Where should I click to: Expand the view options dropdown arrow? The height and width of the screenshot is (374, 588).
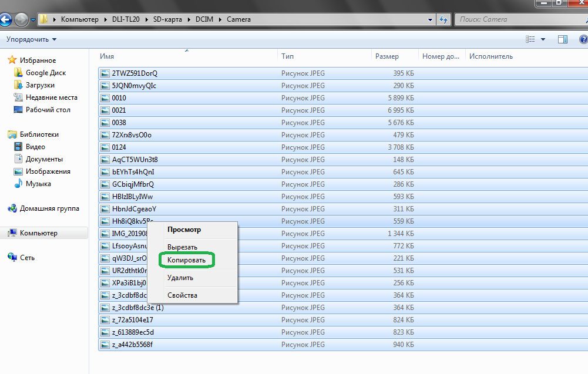point(543,39)
